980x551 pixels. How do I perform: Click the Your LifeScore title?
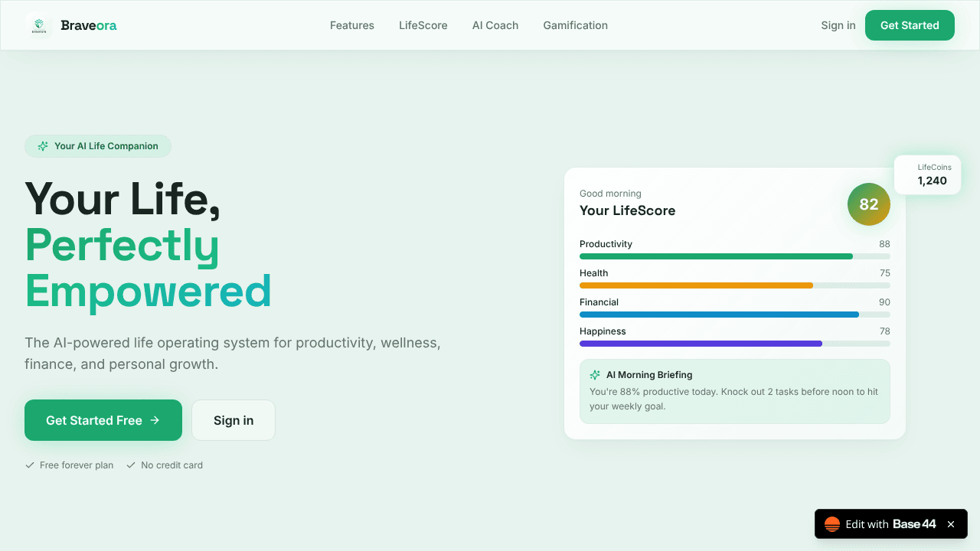[627, 210]
